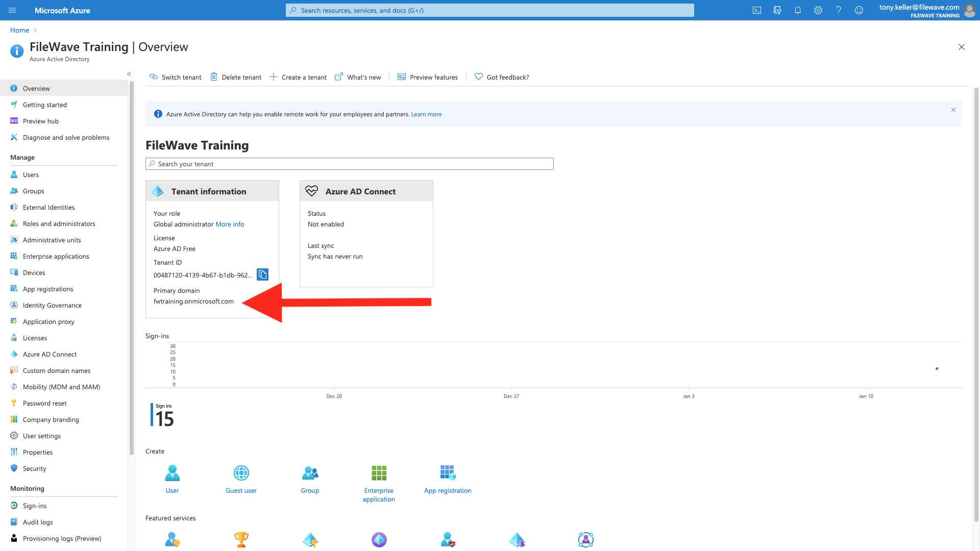The image size is (980, 551).
Task: Open Groups under Manage
Action: coord(64,191)
